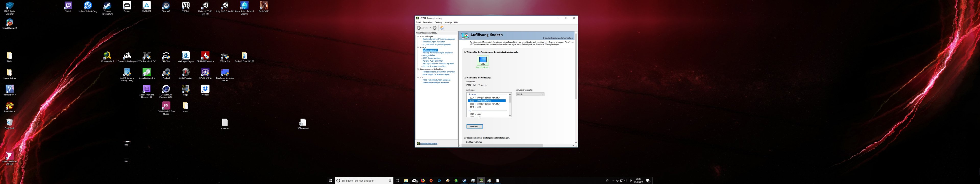This screenshot has height=184, width=980.
Task: Select the Fraps desktop icon
Action: pos(186,90)
